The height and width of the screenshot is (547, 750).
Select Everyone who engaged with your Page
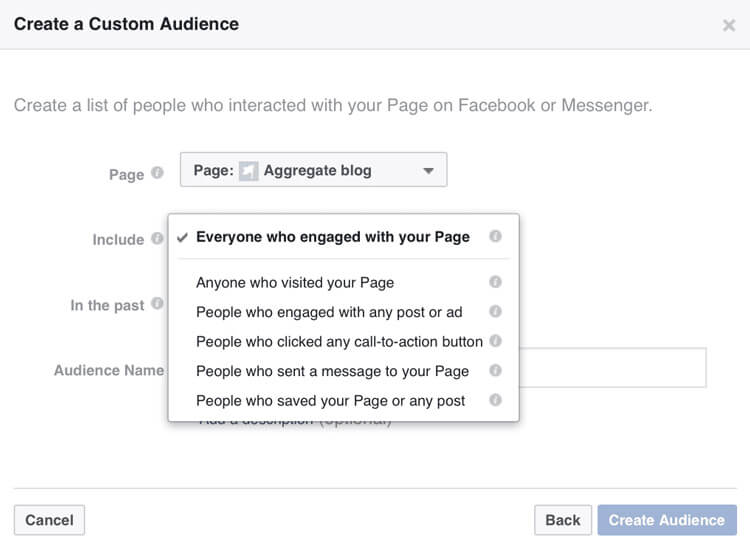[343, 237]
